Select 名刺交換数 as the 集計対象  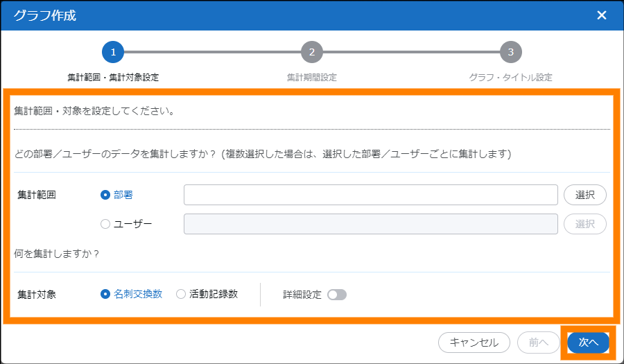(105, 294)
